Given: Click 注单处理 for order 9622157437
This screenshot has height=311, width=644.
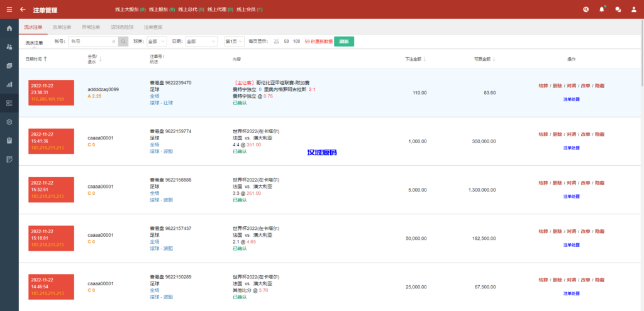Looking at the screenshot, I should [571, 245].
